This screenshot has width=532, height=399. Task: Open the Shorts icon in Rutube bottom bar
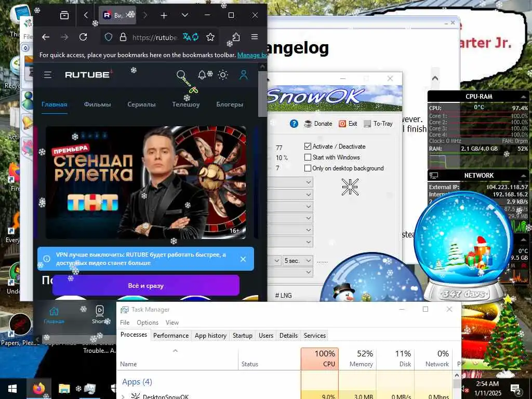[99, 314]
